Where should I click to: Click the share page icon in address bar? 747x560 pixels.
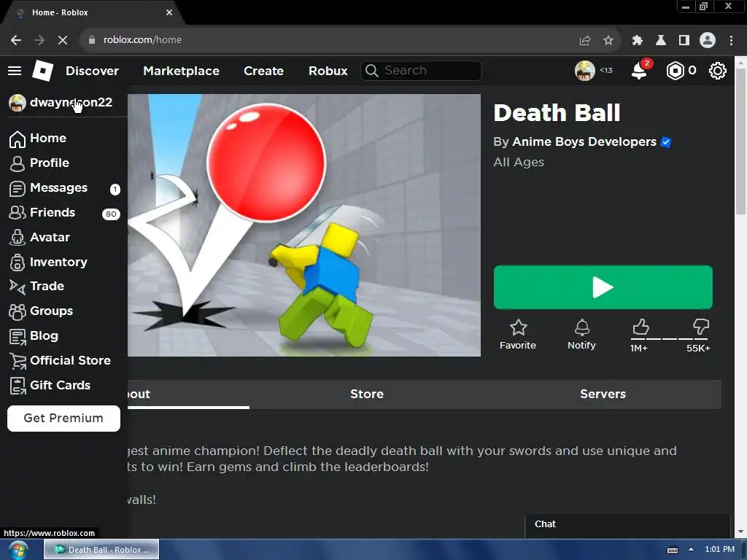coord(585,41)
